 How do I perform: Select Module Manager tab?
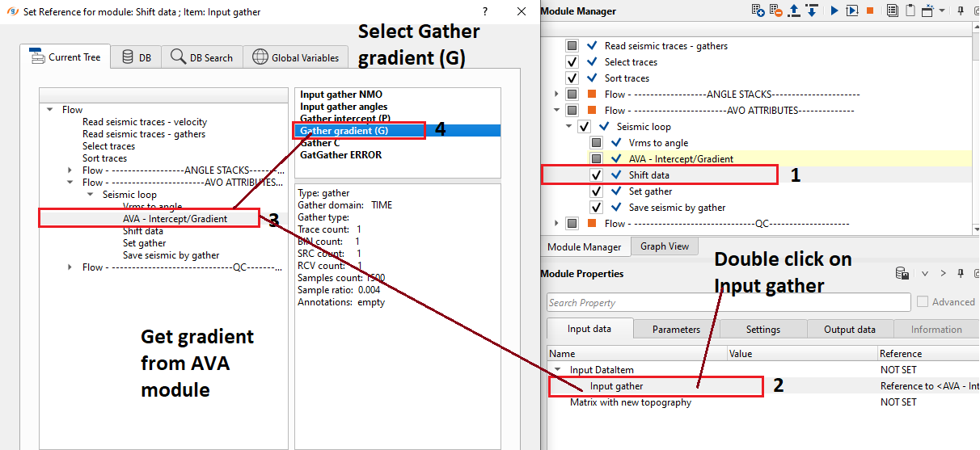[585, 247]
